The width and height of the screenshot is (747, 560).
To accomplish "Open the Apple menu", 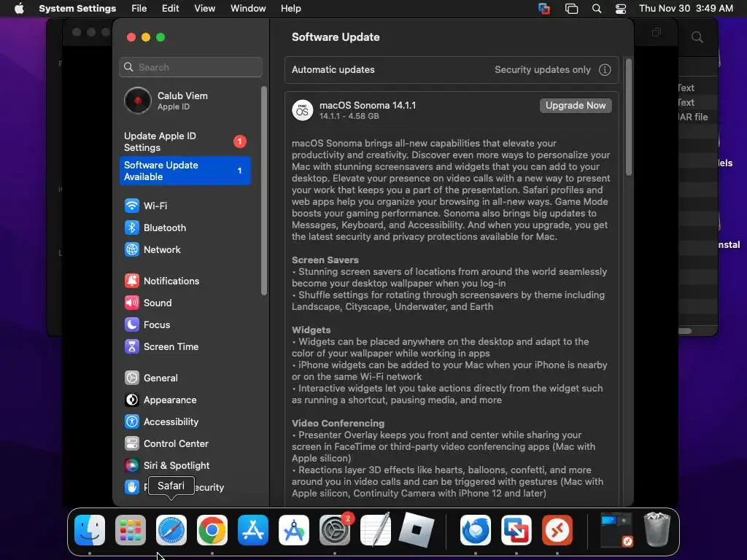I will coord(19,9).
